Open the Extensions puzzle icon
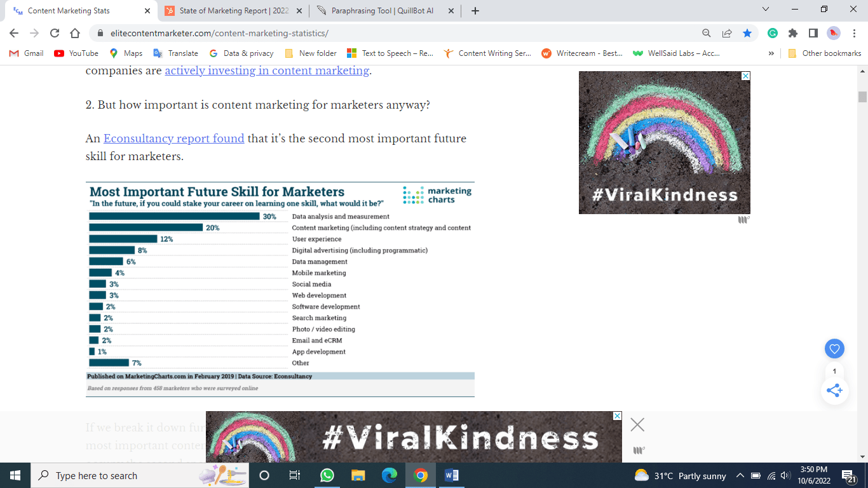 pos(793,33)
